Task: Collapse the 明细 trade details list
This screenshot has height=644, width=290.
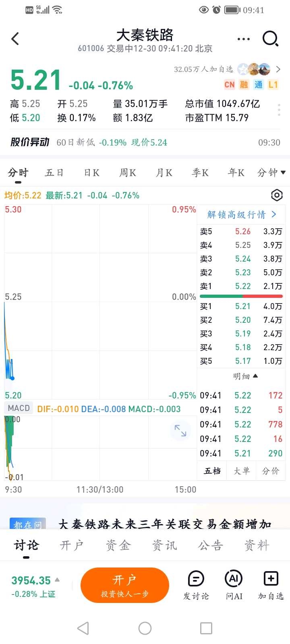Action: pos(245,376)
